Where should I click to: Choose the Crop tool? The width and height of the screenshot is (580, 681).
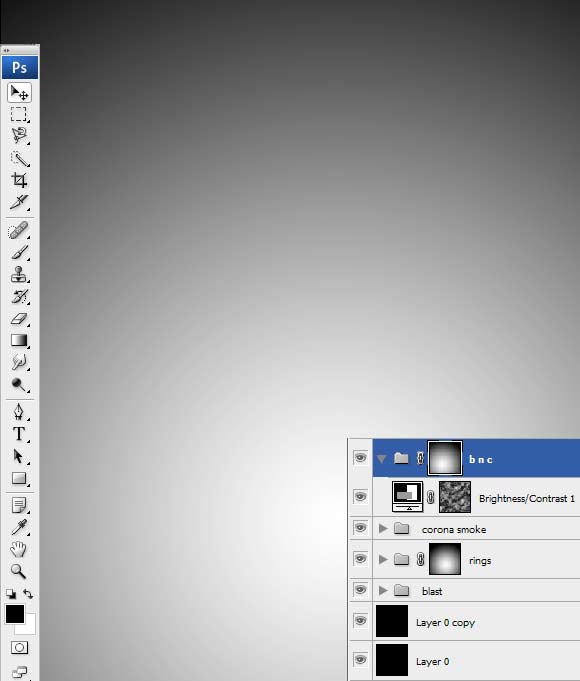click(x=19, y=180)
